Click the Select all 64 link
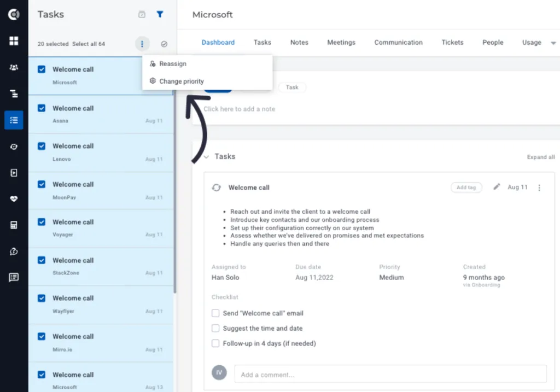The image size is (560, 392). pyautogui.click(x=89, y=44)
